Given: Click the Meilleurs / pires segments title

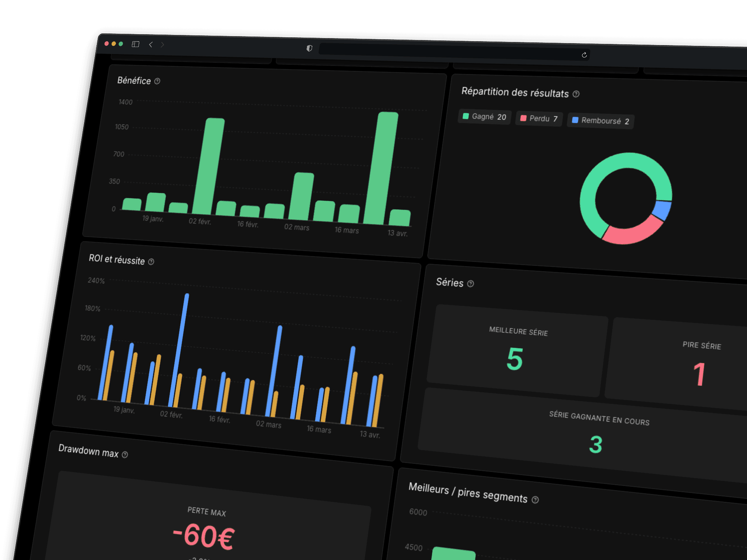Looking at the screenshot, I should (x=468, y=492).
